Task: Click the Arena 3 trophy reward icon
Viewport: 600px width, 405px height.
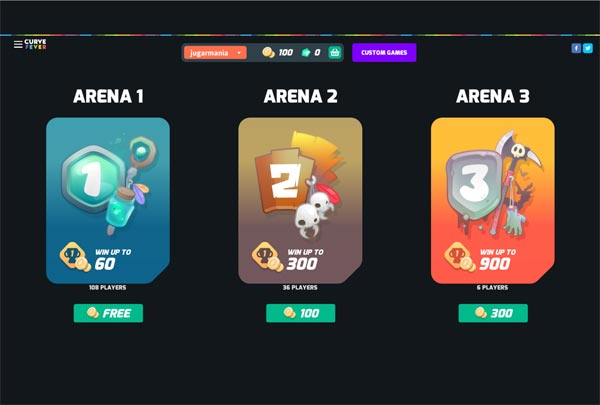Action: 460,256
